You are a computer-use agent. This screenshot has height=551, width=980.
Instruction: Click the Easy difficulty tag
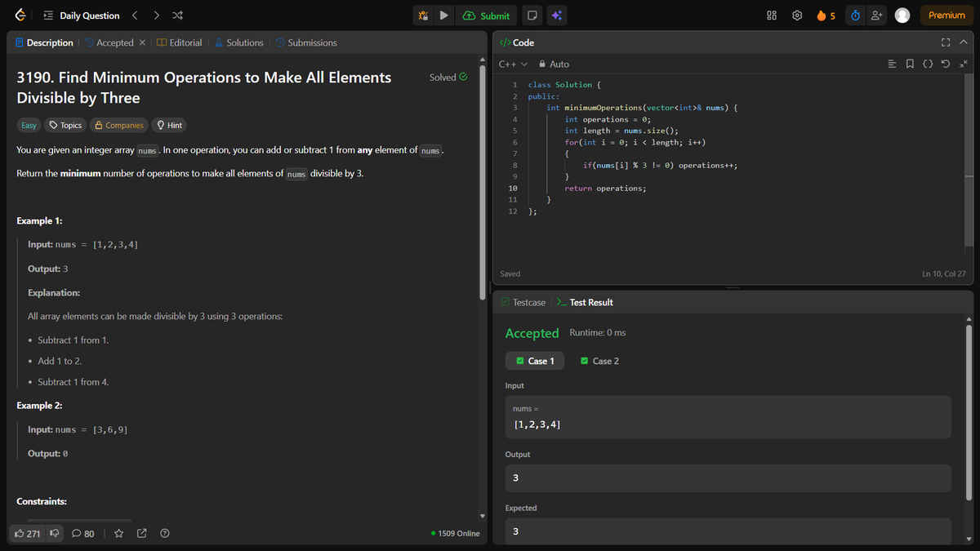(x=29, y=125)
